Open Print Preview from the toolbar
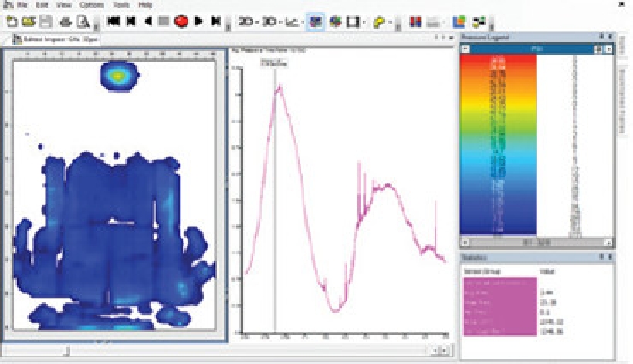Image resolution: width=633 pixels, height=364 pixels. click(81, 21)
